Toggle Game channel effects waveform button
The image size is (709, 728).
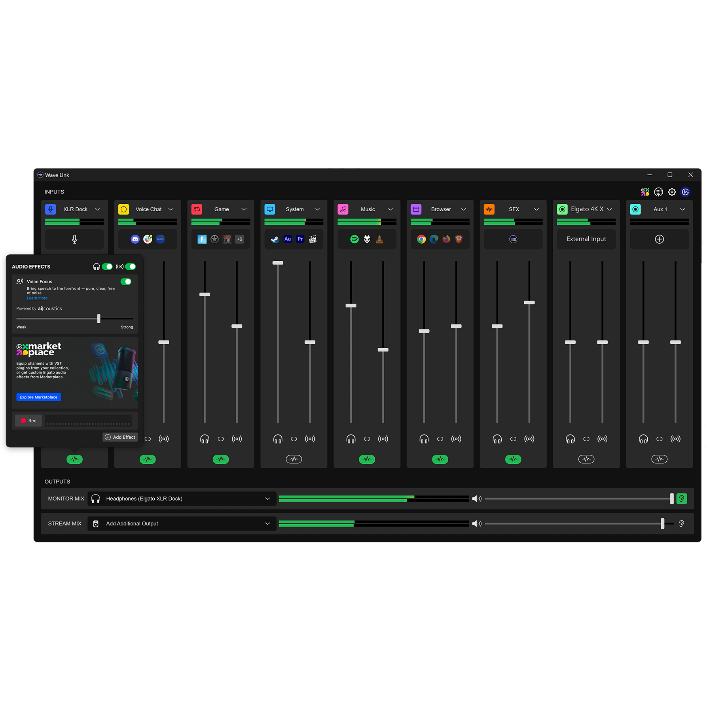click(221, 459)
